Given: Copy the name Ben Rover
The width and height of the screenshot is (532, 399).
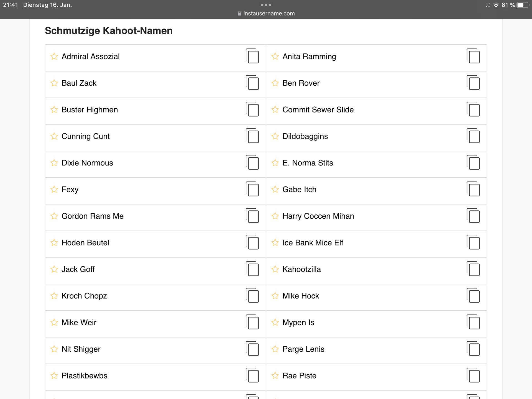Looking at the screenshot, I should [x=473, y=83].
